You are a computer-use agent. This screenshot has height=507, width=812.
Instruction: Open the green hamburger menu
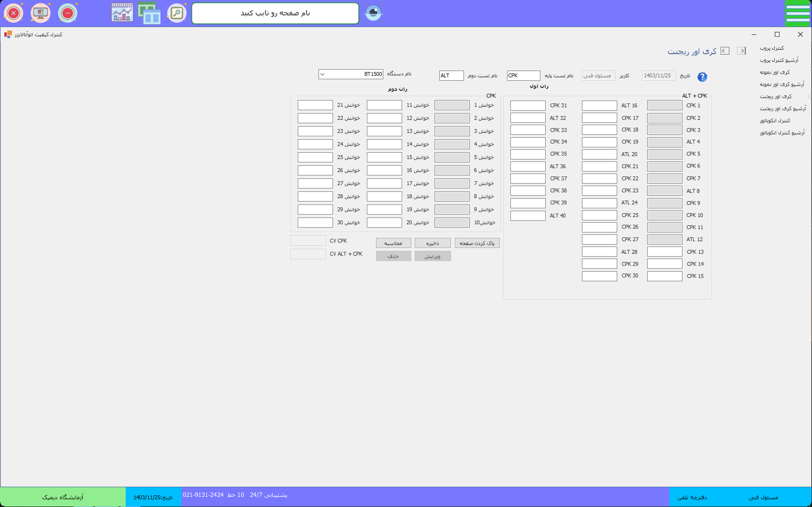tap(797, 13)
